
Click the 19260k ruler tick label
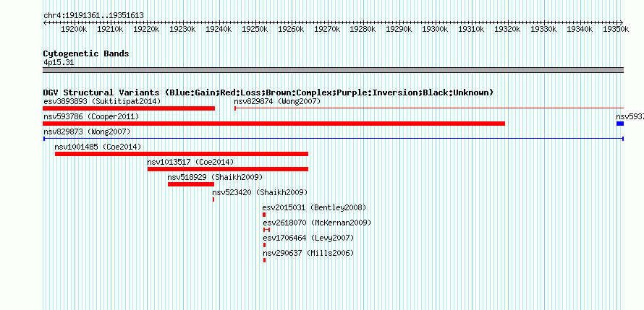291,29
